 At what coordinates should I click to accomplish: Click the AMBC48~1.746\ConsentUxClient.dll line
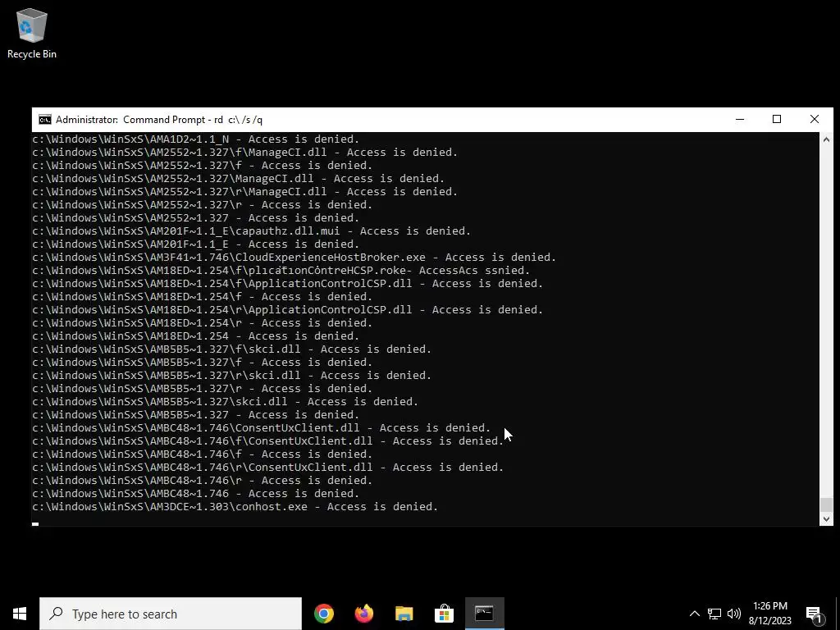click(262, 427)
